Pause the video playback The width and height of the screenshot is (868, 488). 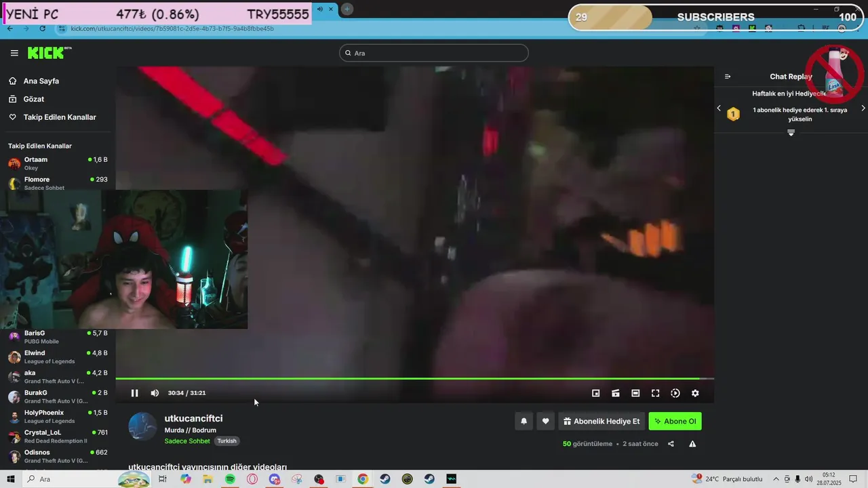tap(134, 393)
